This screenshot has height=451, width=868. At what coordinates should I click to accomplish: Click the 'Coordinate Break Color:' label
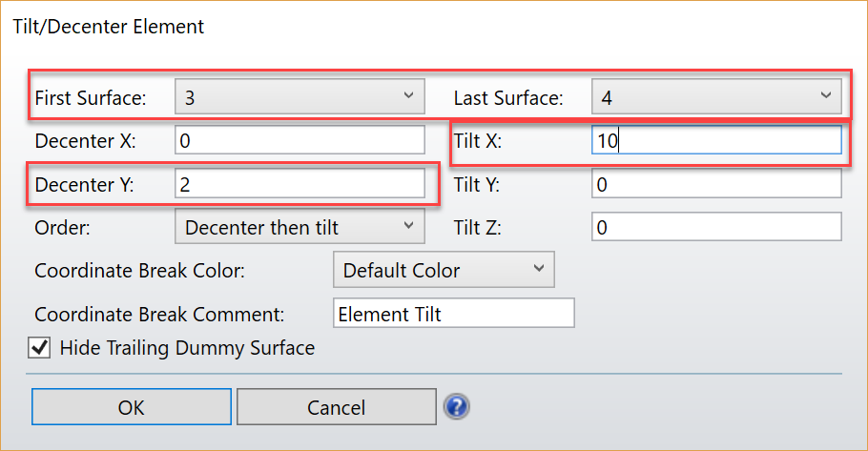coord(139,271)
